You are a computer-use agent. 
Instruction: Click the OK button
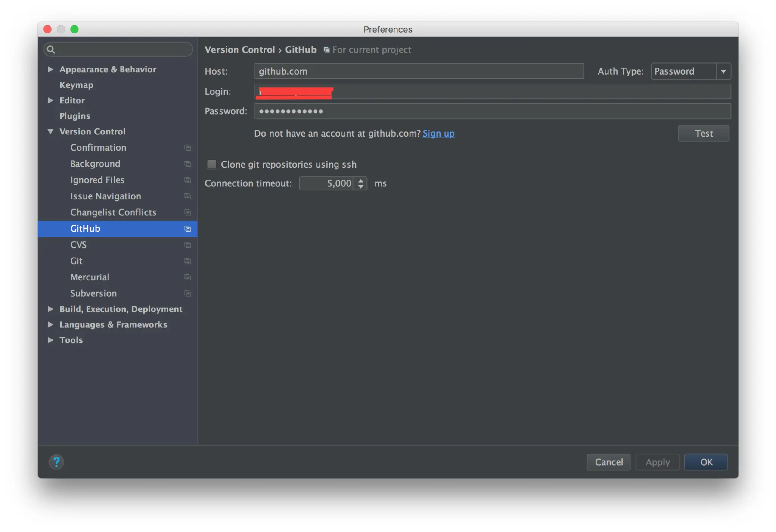pos(706,462)
